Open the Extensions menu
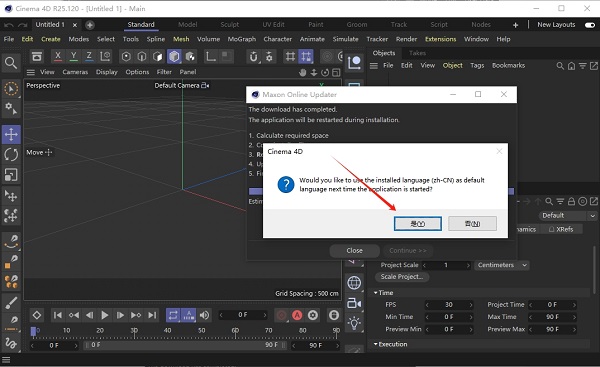This screenshot has height=367, width=600. [x=440, y=39]
